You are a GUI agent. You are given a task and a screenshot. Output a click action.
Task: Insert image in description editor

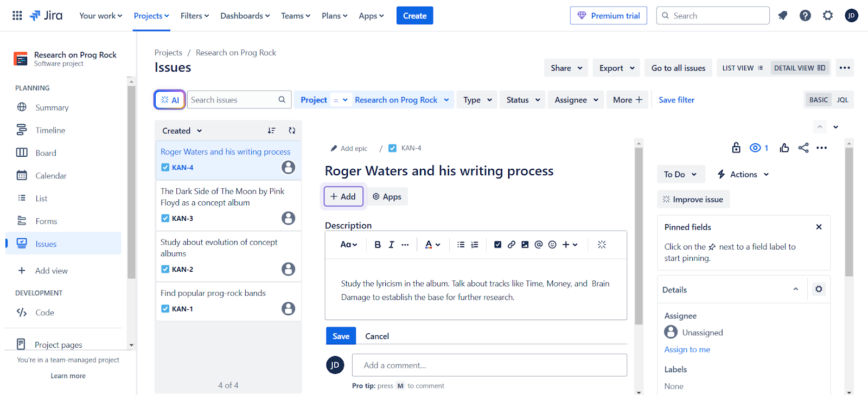525,245
